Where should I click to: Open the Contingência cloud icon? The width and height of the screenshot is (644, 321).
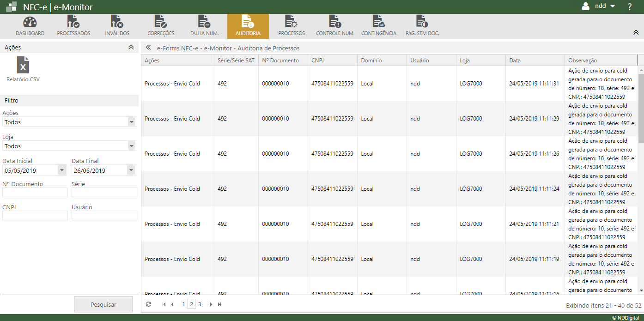pyautogui.click(x=378, y=22)
